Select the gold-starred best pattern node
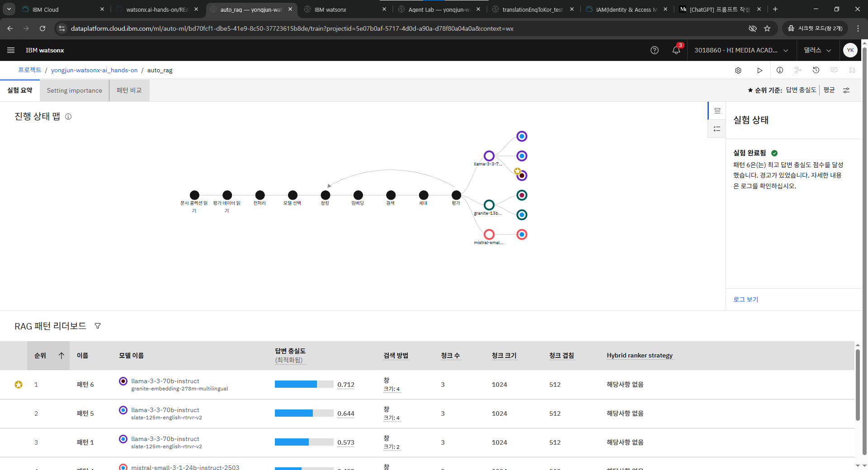868x470 pixels. click(x=522, y=175)
